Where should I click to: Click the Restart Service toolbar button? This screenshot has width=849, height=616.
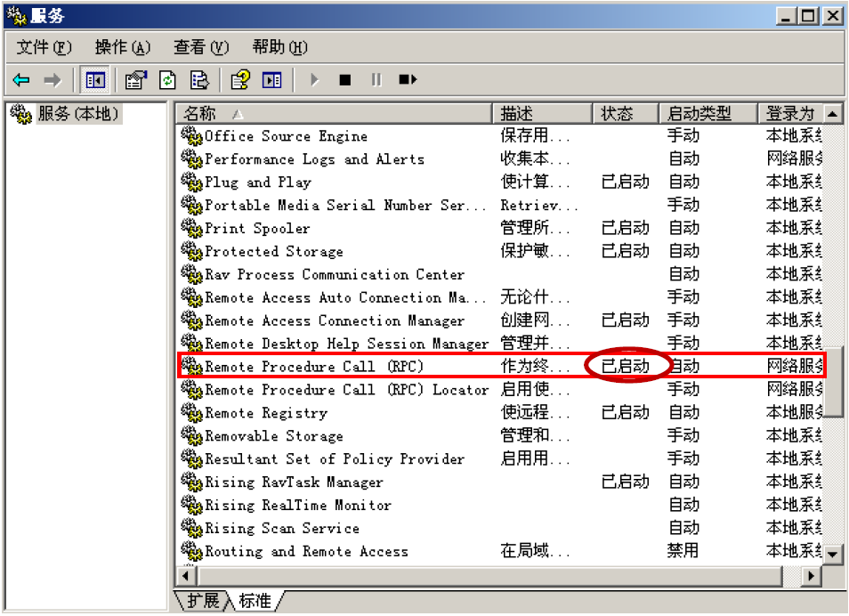click(x=407, y=81)
